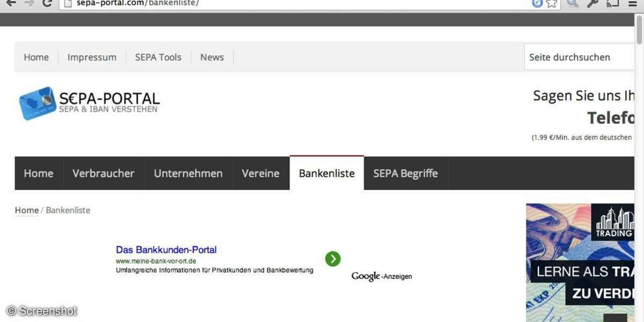The height and width of the screenshot is (322, 644).
Task: Open the SEPA Begriffe tab
Action: point(406,173)
